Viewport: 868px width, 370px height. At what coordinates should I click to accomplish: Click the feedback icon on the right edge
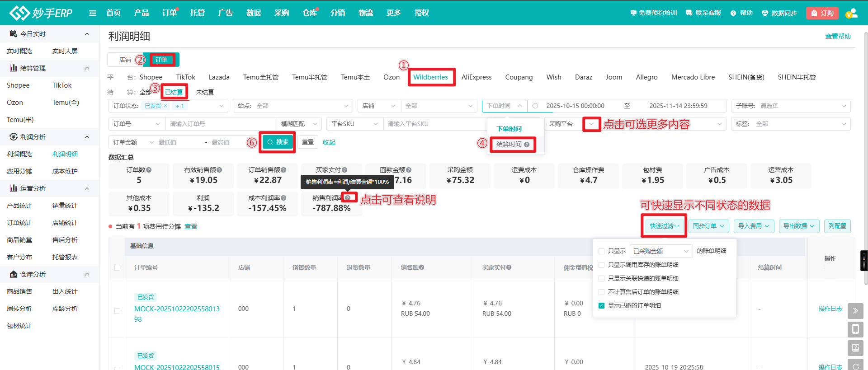(855, 348)
